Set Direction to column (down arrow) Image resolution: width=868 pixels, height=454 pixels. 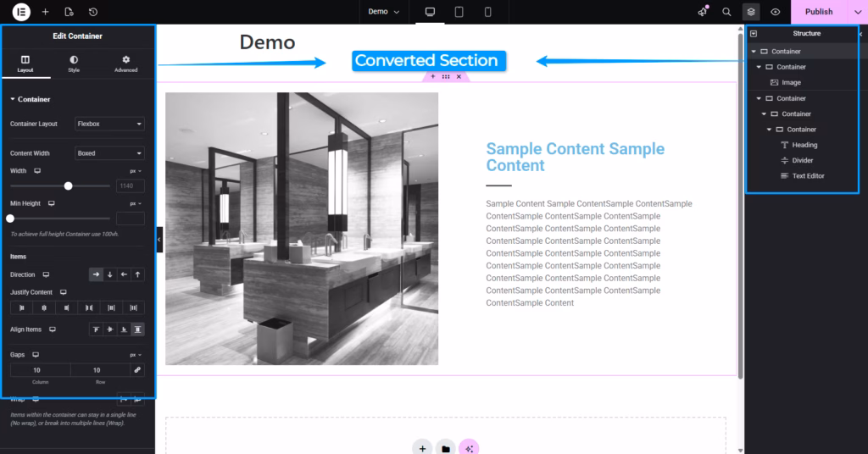click(109, 274)
